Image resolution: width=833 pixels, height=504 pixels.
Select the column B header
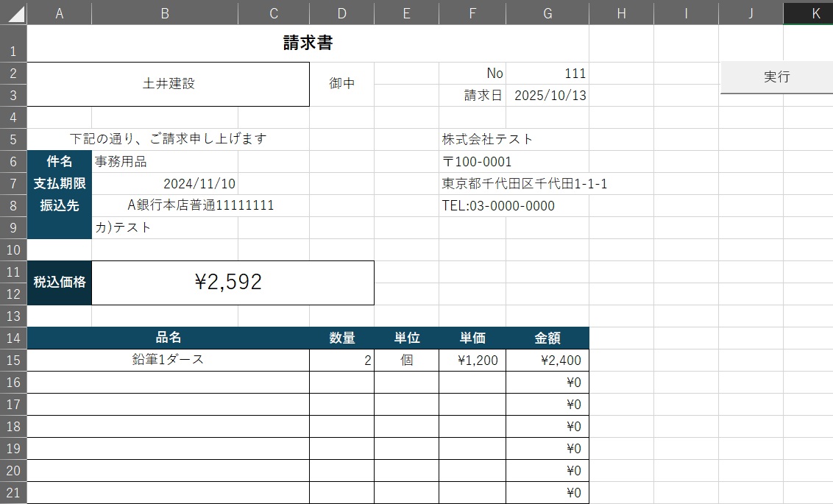click(164, 13)
